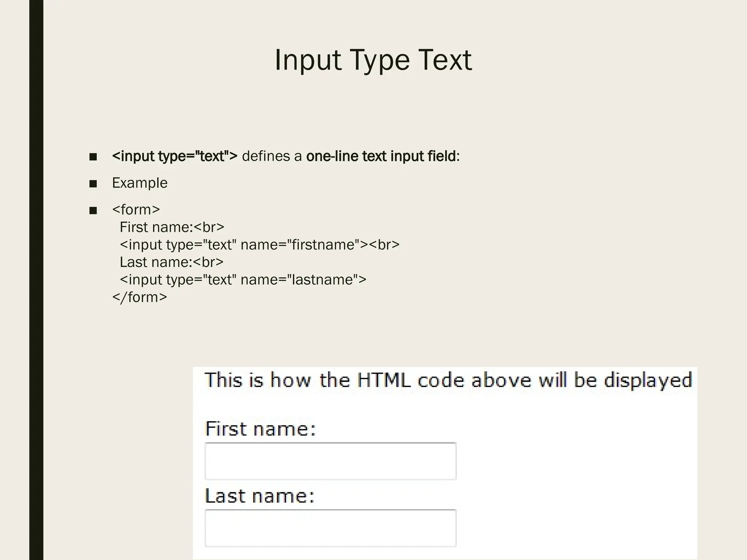Image resolution: width=747 pixels, height=560 pixels.
Task: Click the opening '<form>' tag line
Action: [x=136, y=210]
